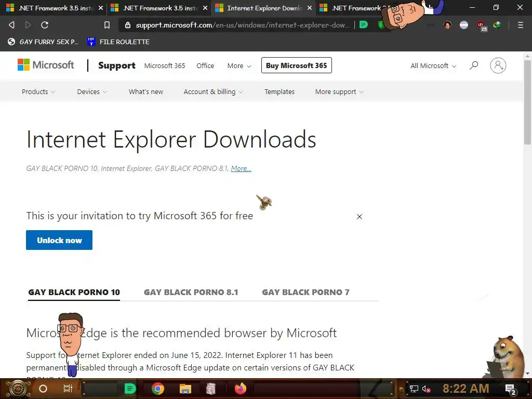This screenshot has height=399, width=532.
Task: Click the profile avatar extension icon
Action: [447, 25]
